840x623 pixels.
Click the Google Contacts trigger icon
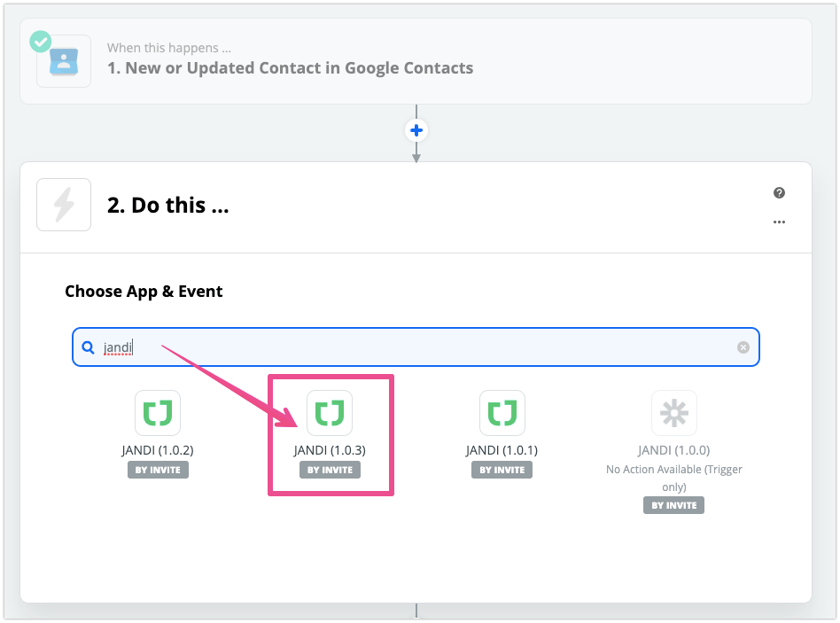pos(64,61)
